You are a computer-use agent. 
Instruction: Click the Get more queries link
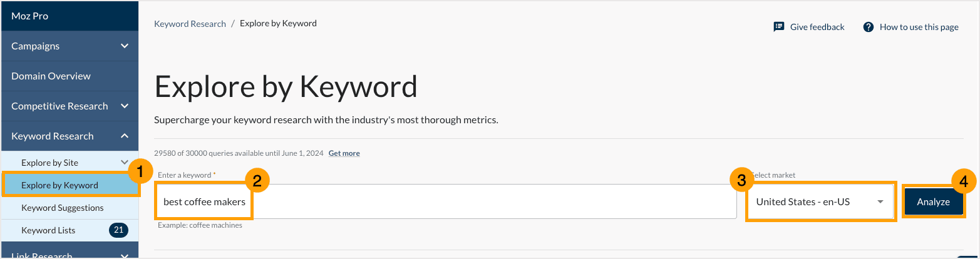[344, 153]
